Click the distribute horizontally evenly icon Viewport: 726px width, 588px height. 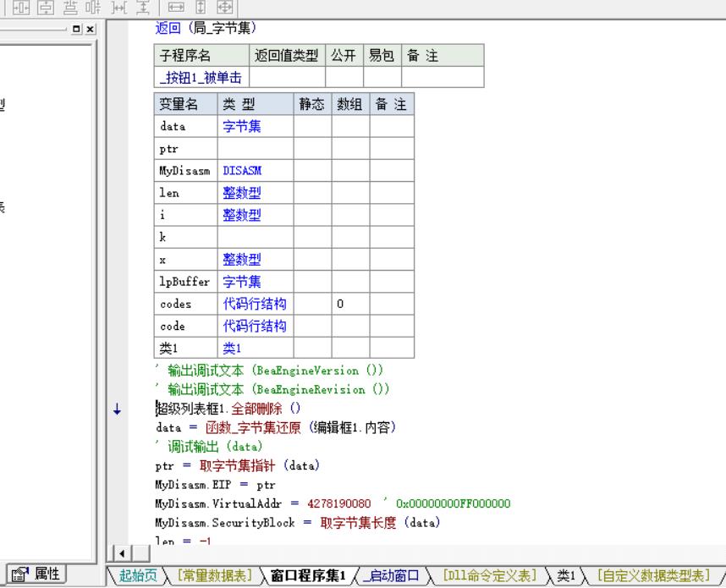70,8
